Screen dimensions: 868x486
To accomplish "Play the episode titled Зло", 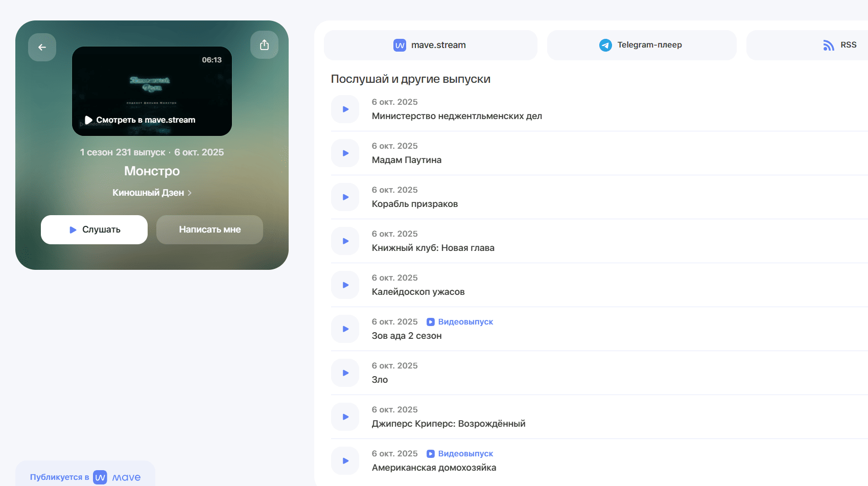I will pos(345,373).
